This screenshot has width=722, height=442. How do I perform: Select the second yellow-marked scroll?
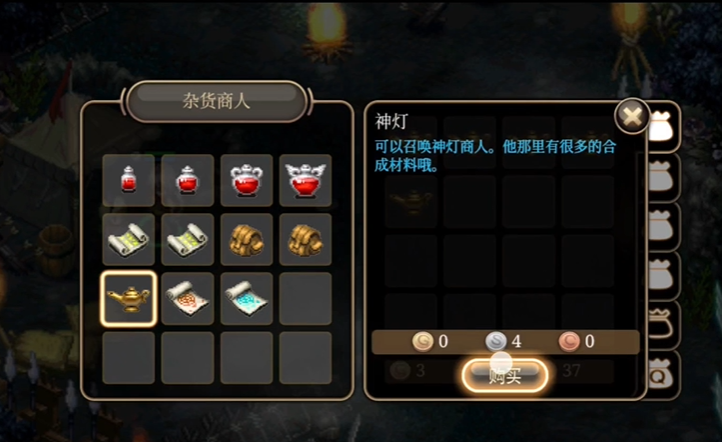pyautogui.click(x=187, y=239)
